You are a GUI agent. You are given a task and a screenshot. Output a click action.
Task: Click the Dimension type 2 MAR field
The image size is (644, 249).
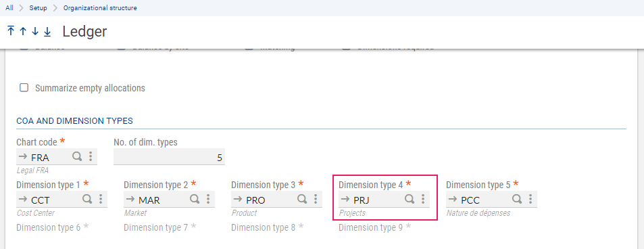tap(169, 200)
